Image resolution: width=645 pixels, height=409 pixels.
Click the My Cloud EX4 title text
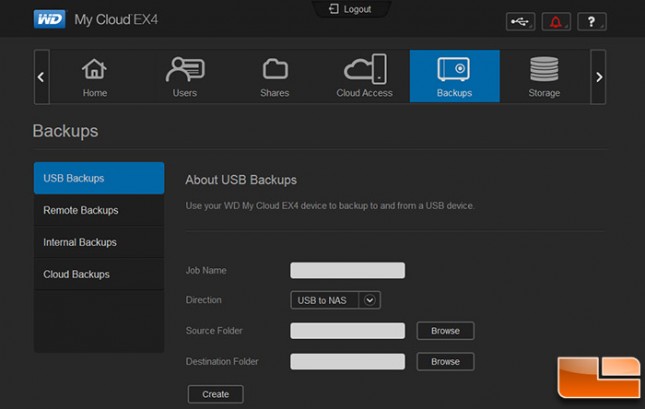click(x=116, y=19)
